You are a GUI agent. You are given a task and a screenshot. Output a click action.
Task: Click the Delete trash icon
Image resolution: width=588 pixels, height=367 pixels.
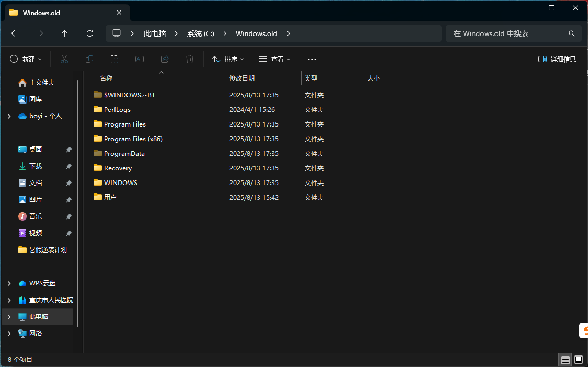pyautogui.click(x=190, y=59)
